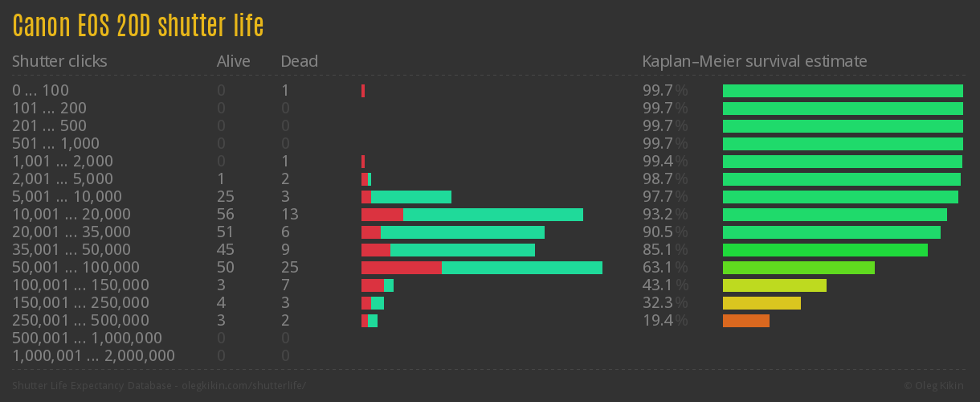
Task: Click the "Canon EOS 20D shutter life" title
Action: [x=138, y=27]
